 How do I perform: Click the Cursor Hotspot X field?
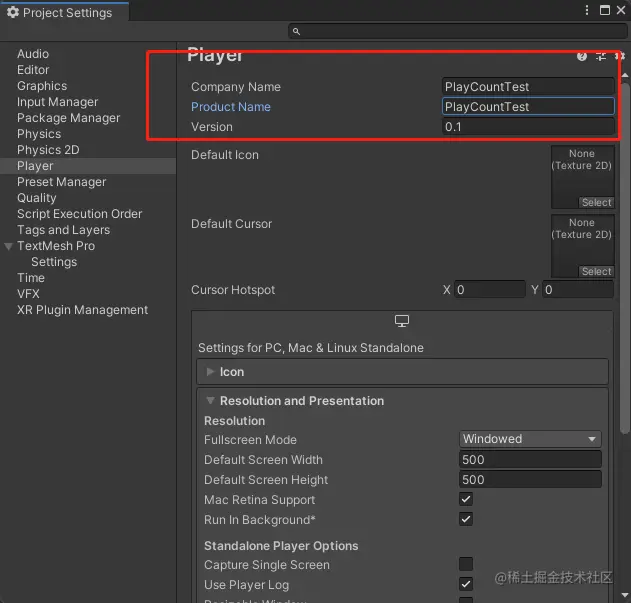pyautogui.click(x=490, y=290)
